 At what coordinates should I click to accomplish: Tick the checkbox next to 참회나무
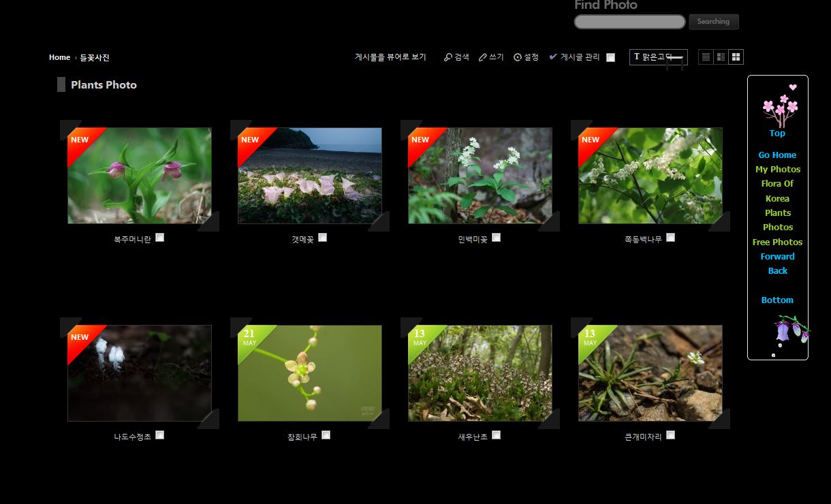tap(326, 435)
